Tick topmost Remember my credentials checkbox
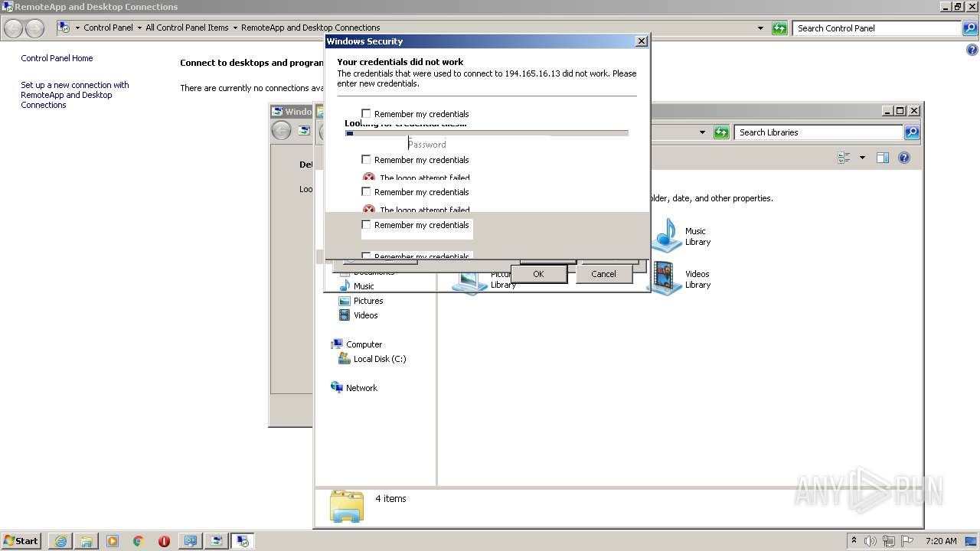 click(366, 114)
